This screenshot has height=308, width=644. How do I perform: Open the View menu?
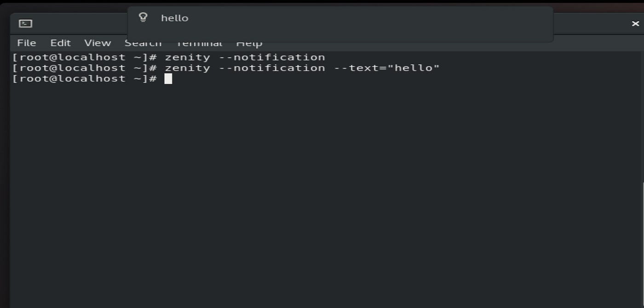pos(97,43)
